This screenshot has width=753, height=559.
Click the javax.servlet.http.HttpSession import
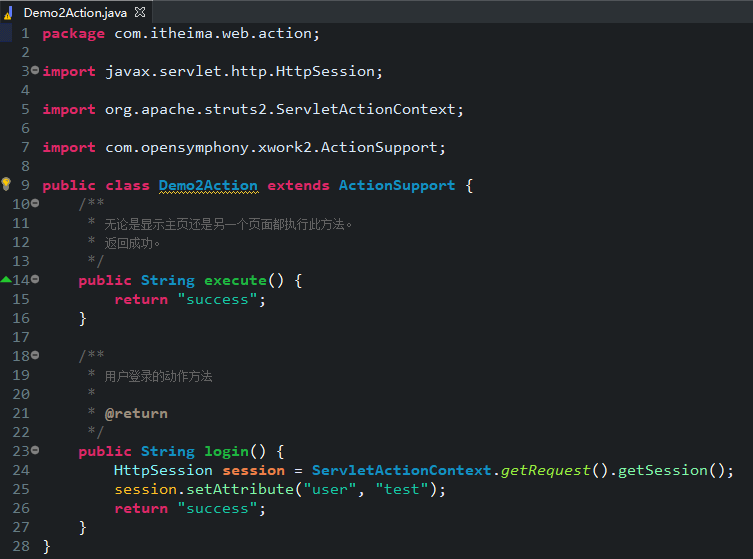click(240, 72)
